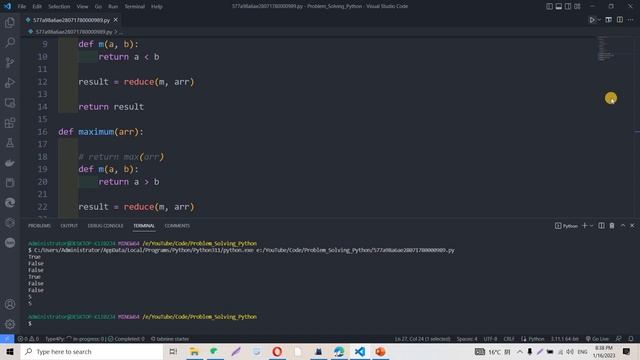Click the Ln 27, Col 24 cursor position indicator

422,339
